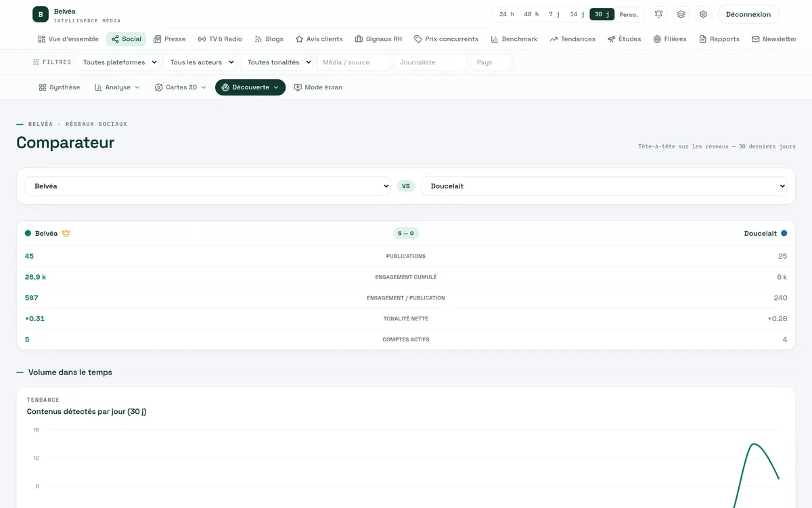Go to the Presse tab
Image resolution: width=812 pixels, height=508 pixels.
tap(169, 39)
